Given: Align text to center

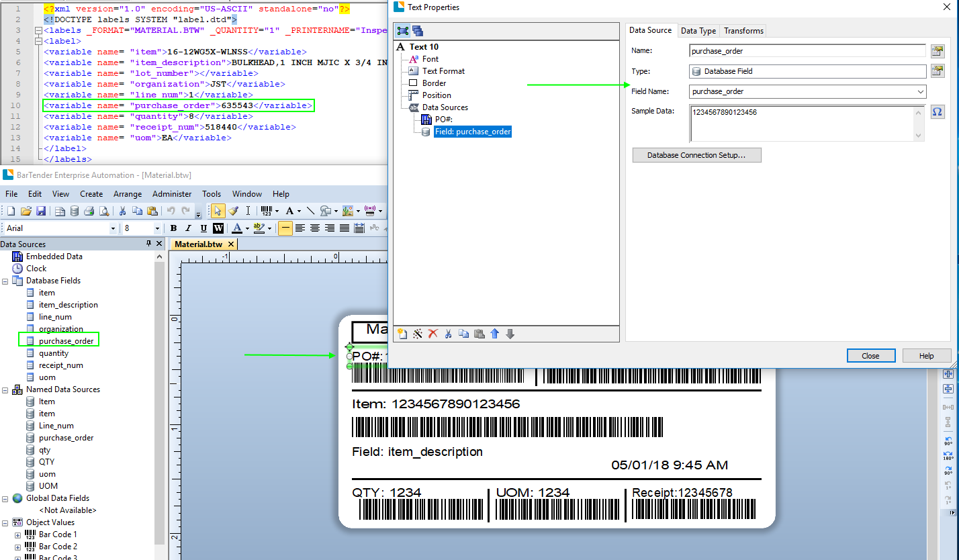Looking at the screenshot, I should (315, 228).
